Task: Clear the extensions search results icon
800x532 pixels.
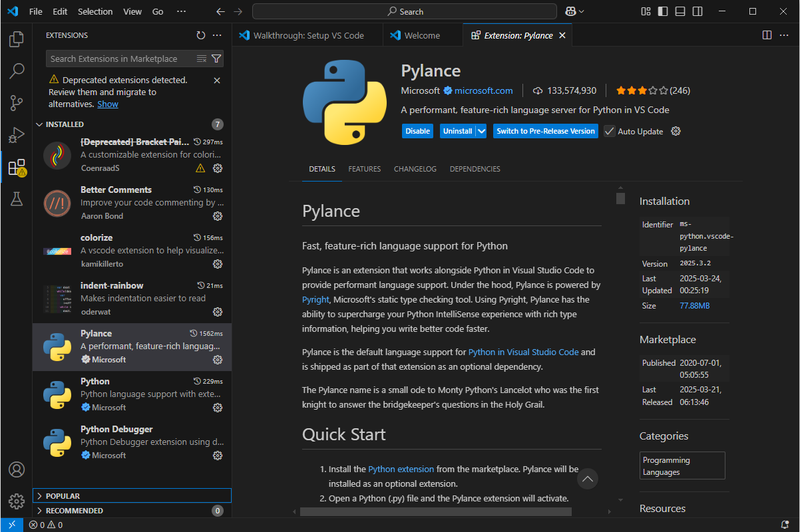Action: pyautogui.click(x=202, y=59)
